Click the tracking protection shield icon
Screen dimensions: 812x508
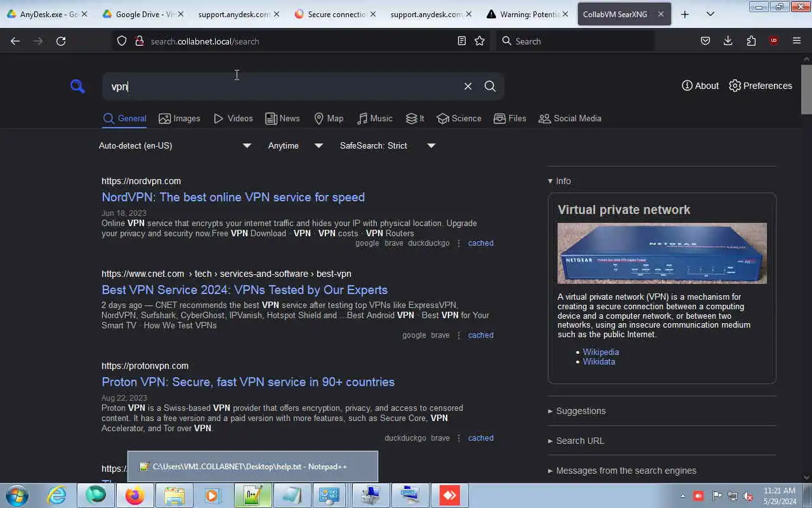(122, 41)
